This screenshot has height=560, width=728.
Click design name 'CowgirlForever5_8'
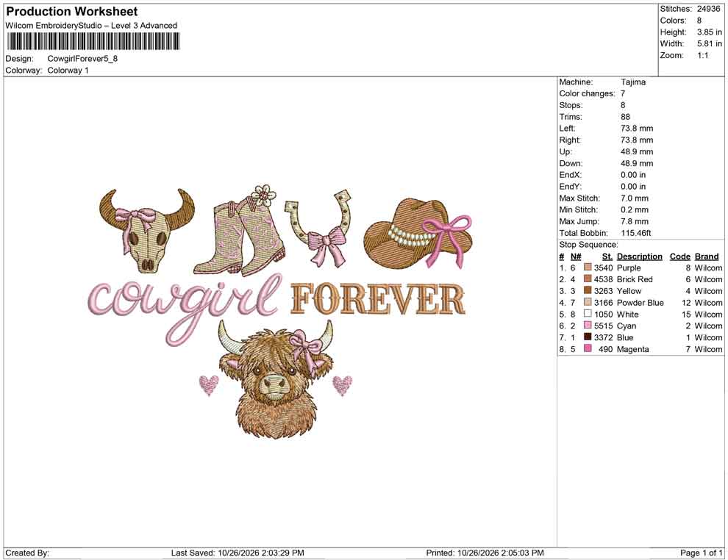82,59
